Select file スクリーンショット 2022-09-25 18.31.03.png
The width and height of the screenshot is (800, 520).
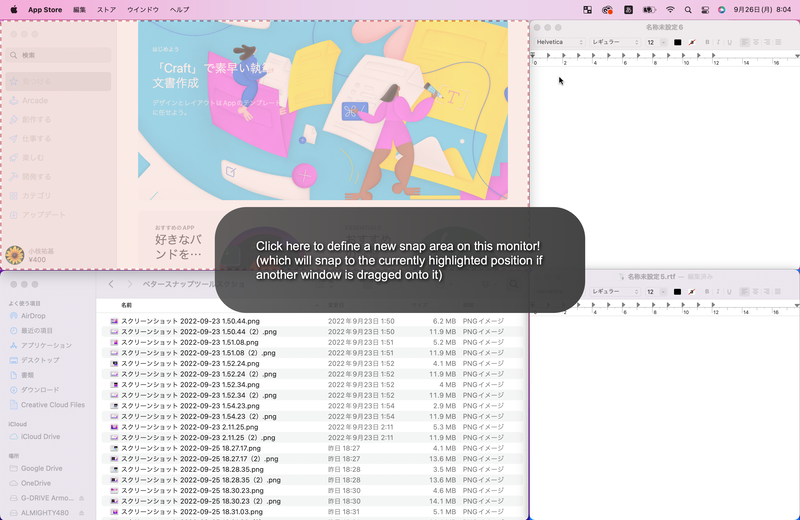coord(312,512)
